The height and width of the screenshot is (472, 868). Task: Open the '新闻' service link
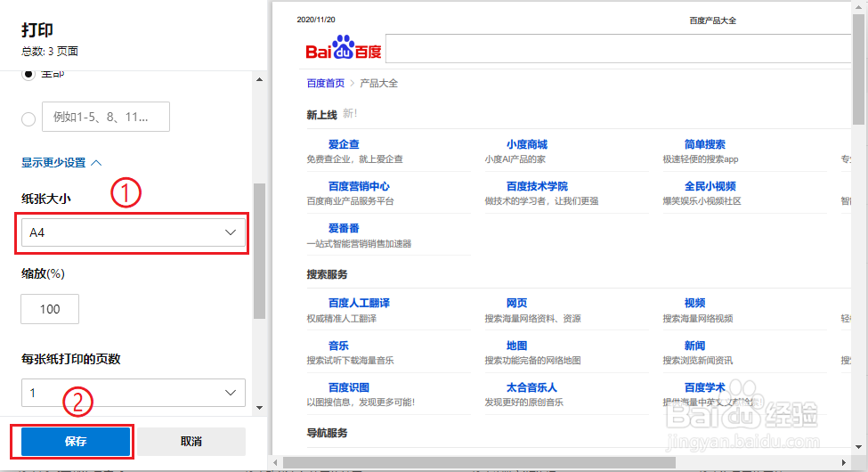[x=694, y=346]
